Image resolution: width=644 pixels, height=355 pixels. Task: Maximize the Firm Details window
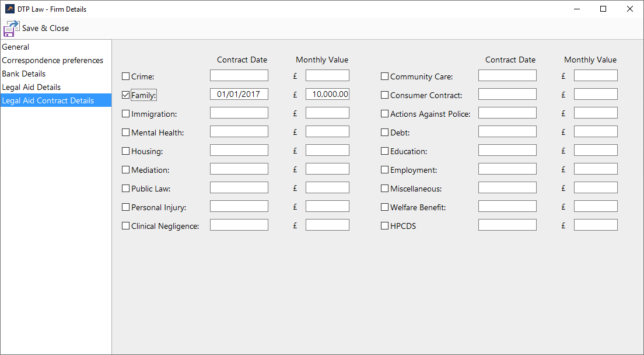(603, 9)
